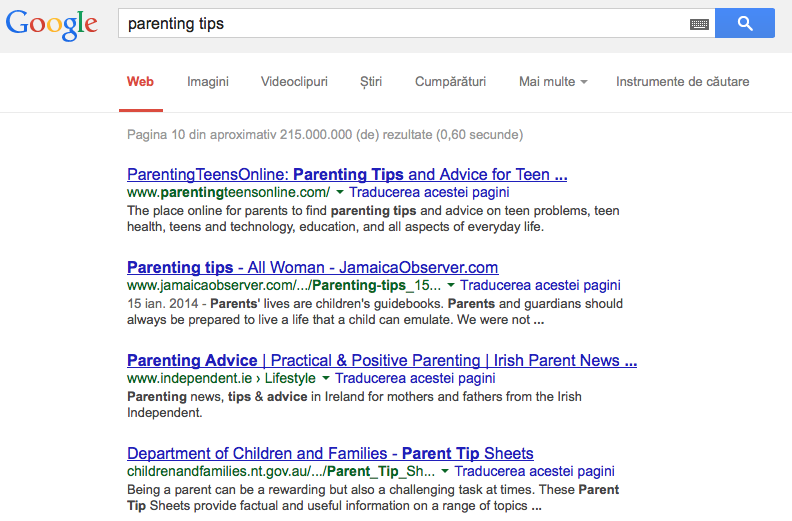Click 'Traducerea acestei pagini' for independent.ie result
The height and width of the screenshot is (521, 792).
[x=415, y=378]
